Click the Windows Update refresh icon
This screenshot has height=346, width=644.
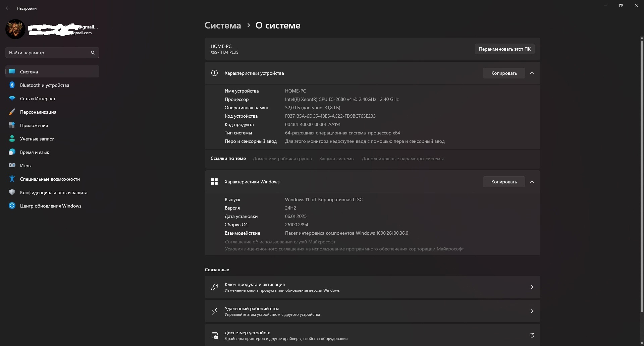point(12,206)
